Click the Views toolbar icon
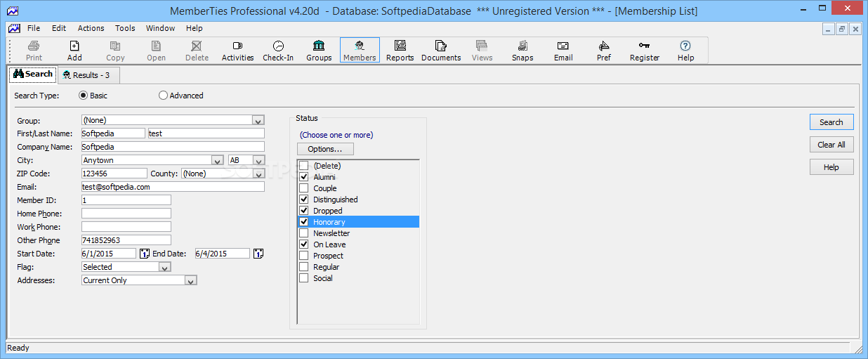This screenshot has width=868, height=359. point(482,51)
